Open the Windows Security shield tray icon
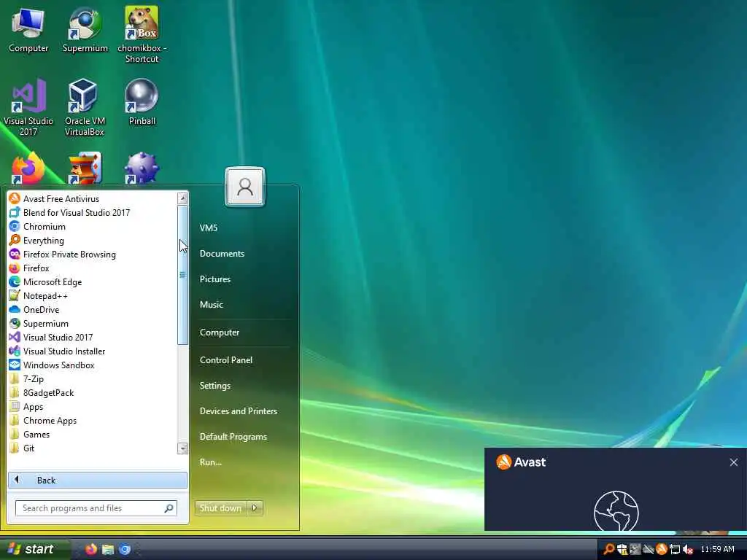The height and width of the screenshot is (560, 747). coord(622,549)
